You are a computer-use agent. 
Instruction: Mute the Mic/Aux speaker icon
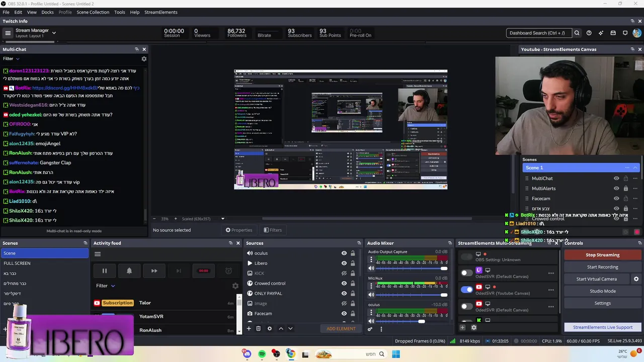click(371, 295)
